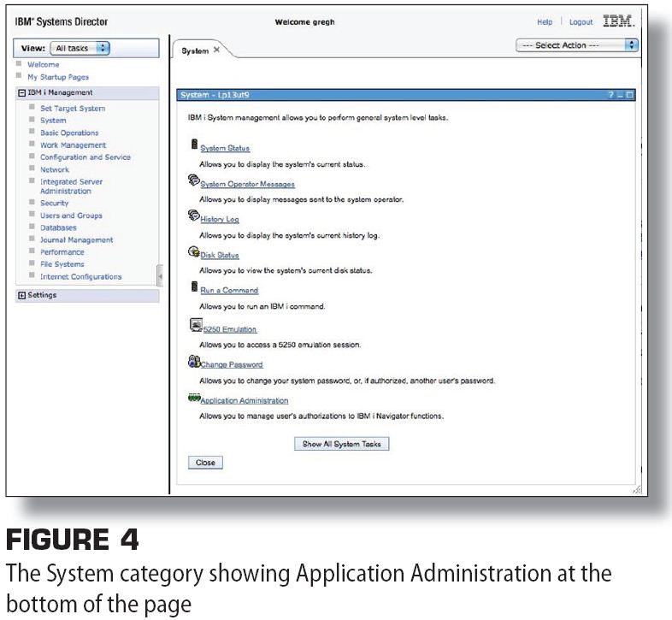672x620 pixels.
Task: Click the Show All System Tasks button
Action: [342, 444]
